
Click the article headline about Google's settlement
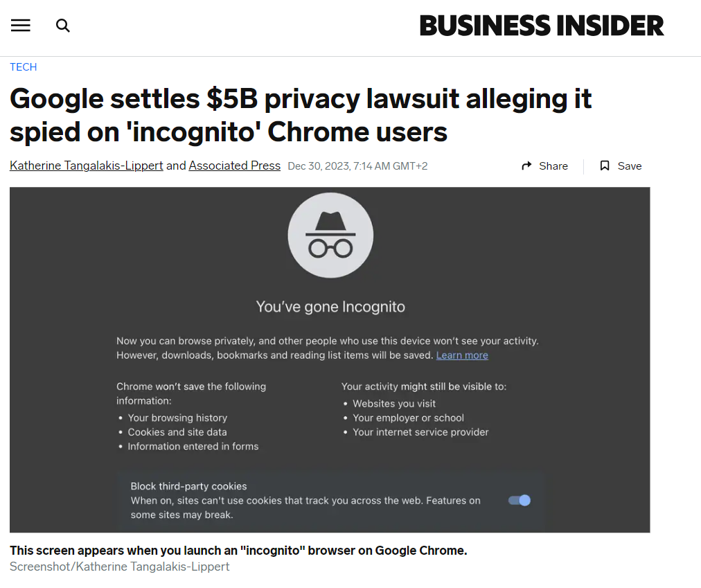coord(301,115)
